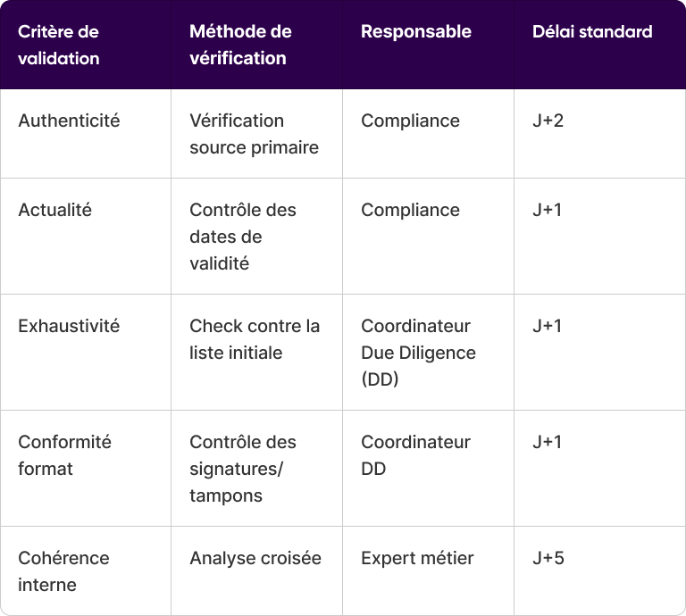Select Compliance in the Actualité row
This screenshot has width=686, height=616.
click(x=410, y=210)
